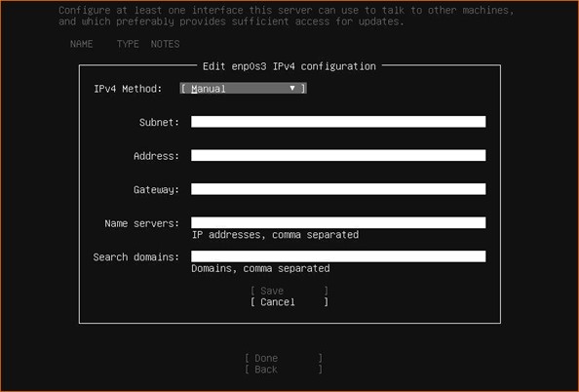Click the NOTES column header
This screenshot has width=579, height=392.
(165, 44)
